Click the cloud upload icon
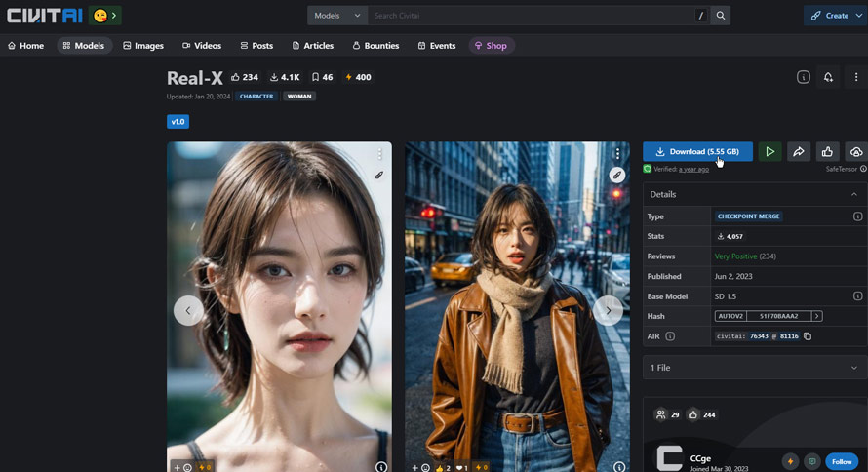Screen dimensions: 868x472 (855, 152)
